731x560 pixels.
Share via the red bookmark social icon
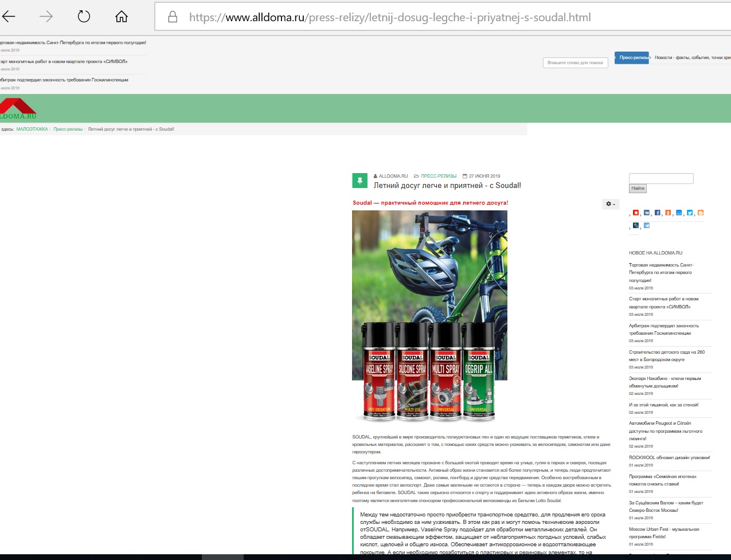tap(635, 213)
